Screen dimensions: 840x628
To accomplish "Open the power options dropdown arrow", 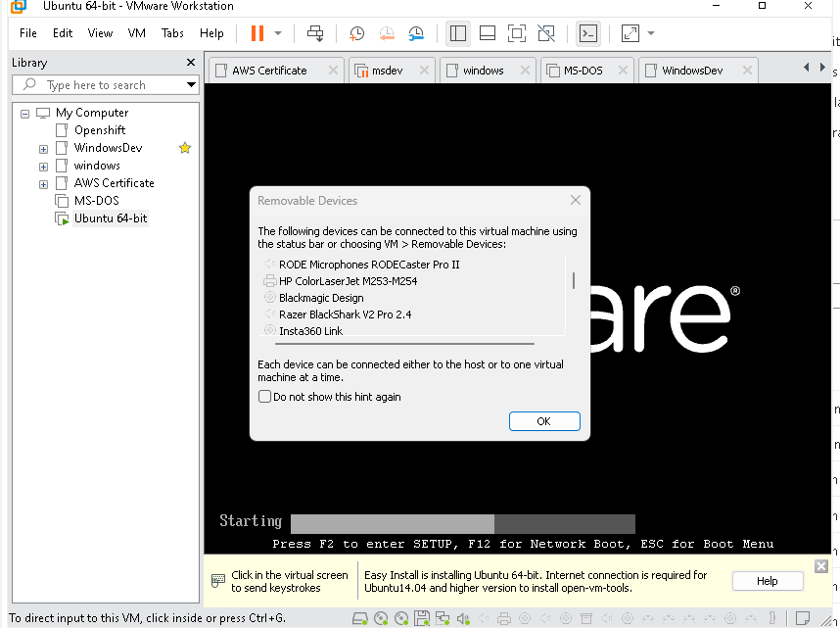I will (x=278, y=33).
